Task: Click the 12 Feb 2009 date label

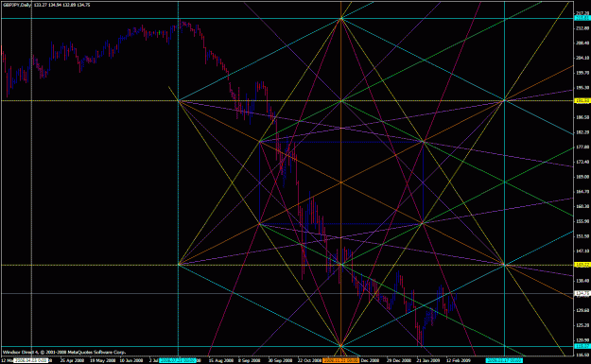Action: click(459, 360)
